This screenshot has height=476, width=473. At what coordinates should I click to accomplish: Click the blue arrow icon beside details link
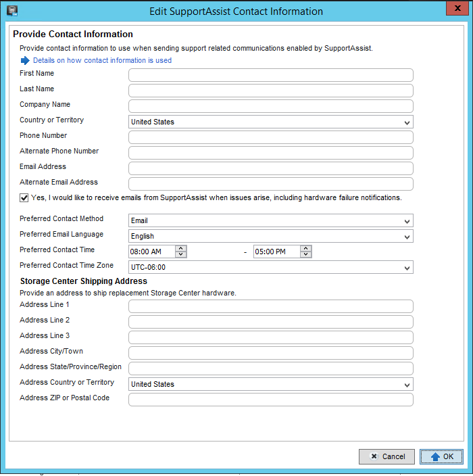pos(25,60)
